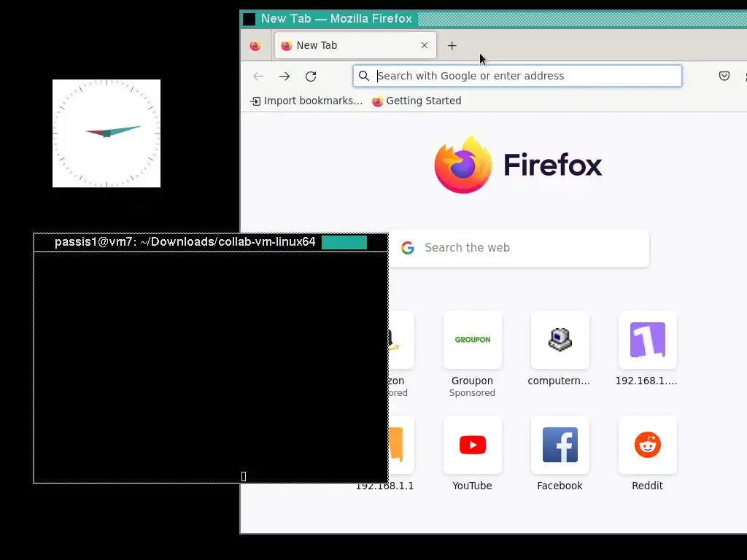747x560 pixels.
Task: Save to Pocket icon in toolbar
Action: (724, 76)
